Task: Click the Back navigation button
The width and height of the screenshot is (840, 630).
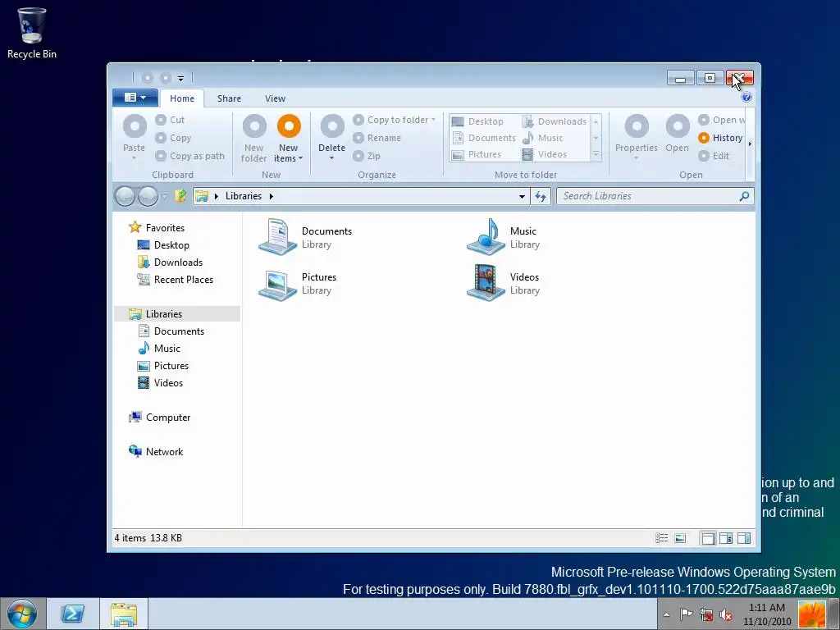Action: pyautogui.click(x=125, y=197)
